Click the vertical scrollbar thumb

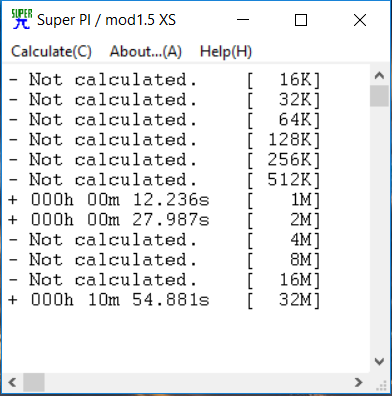coord(379,96)
